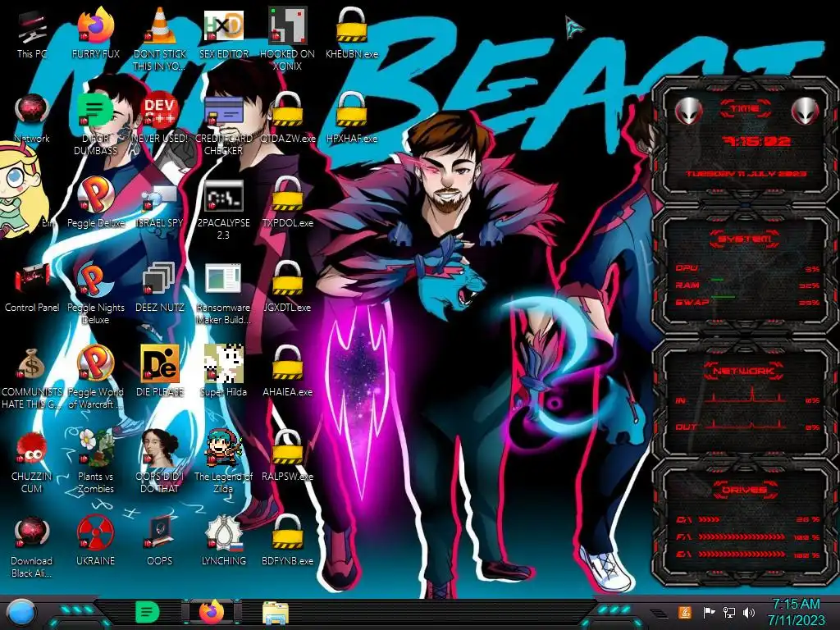Click left alien head emblem
The height and width of the screenshot is (630, 840).
(x=688, y=112)
